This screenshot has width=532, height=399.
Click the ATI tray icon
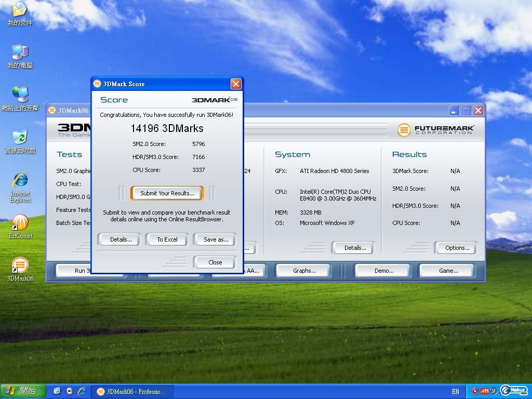click(x=484, y=391)
